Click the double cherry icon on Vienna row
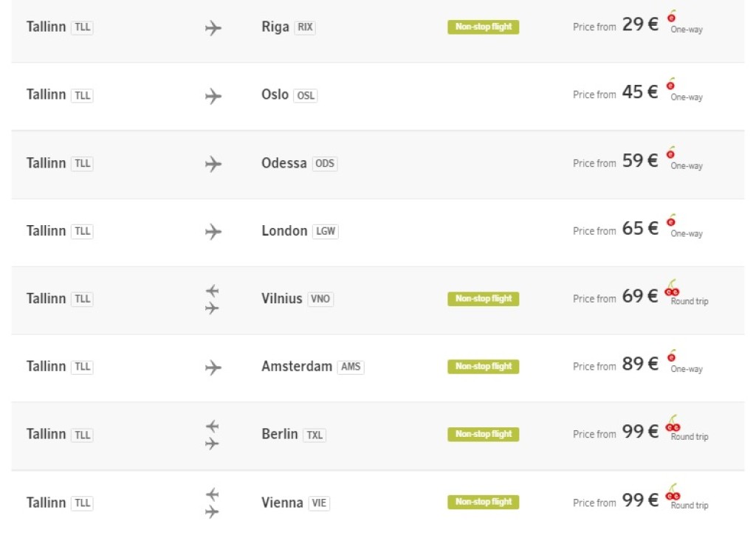The height and width of the screenshot is (538, 756). [x=672, y=493]
